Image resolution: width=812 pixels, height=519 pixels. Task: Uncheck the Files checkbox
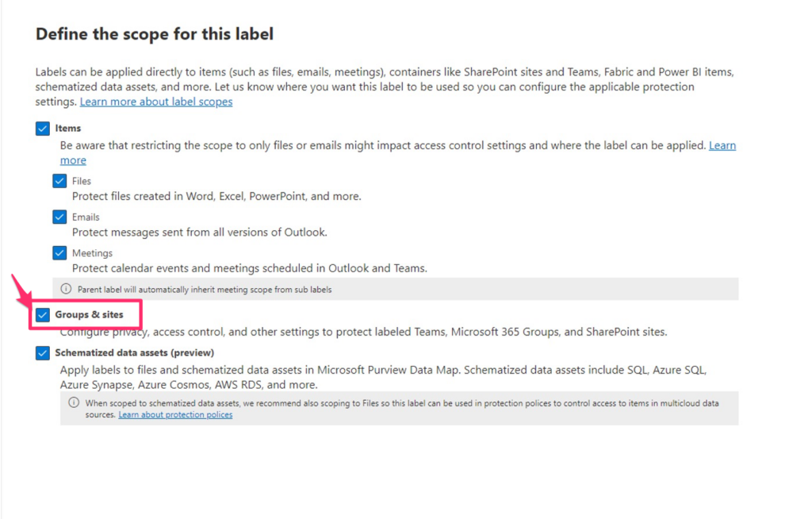[x=59, y=181]
